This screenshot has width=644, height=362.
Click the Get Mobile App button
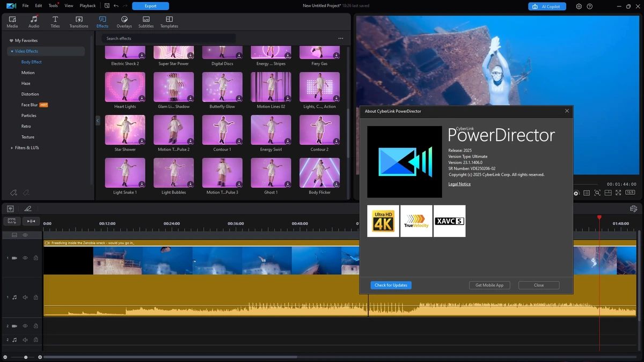point(489,285)
